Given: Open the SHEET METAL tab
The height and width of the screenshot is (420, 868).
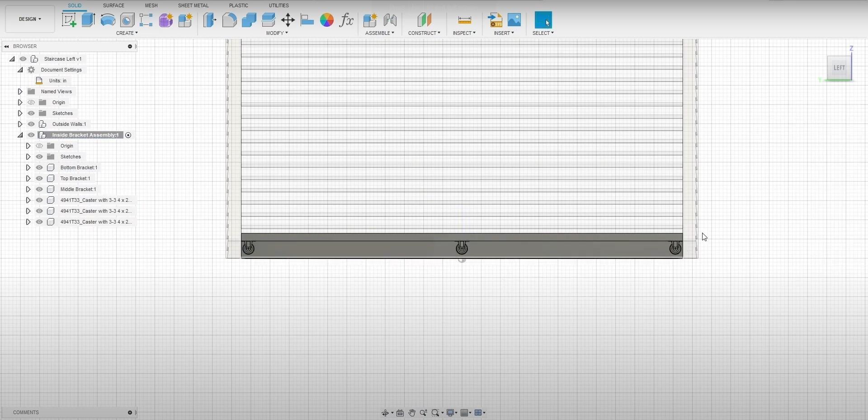Looking at the screenshot, I should [193, 5].
